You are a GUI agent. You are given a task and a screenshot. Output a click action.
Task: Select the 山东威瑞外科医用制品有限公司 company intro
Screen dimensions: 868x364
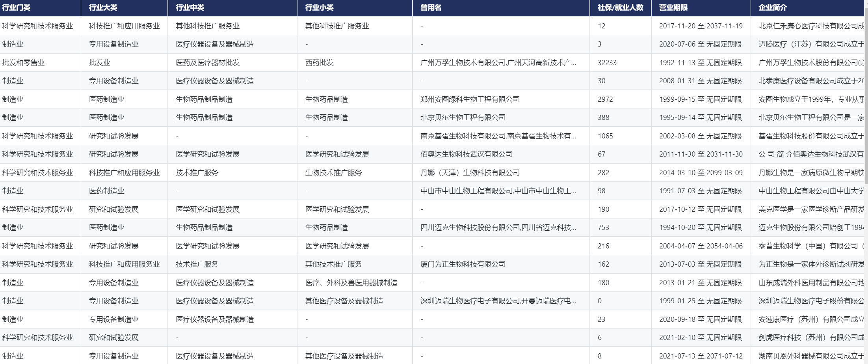click(811, 282)
